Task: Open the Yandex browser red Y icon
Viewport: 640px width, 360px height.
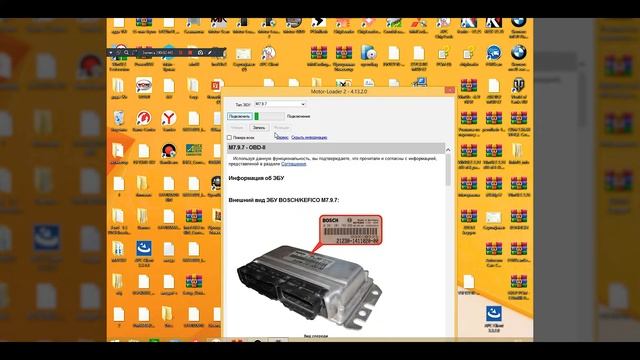Action: coord(168,121)
